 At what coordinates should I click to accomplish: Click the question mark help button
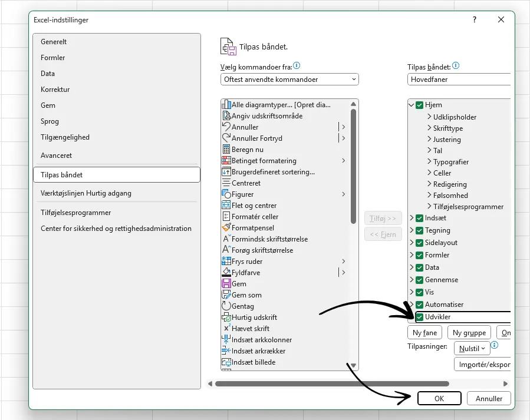click(475, 19)
